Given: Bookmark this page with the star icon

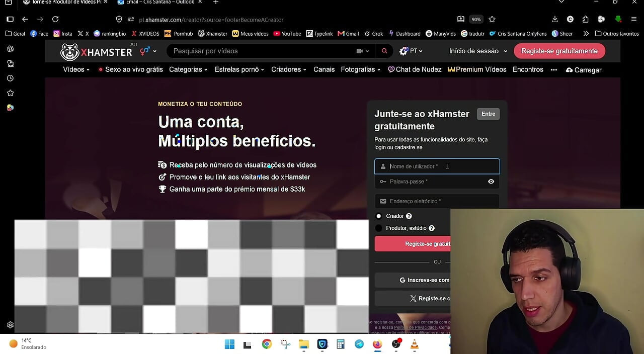Looking at the screenshot, I should click(492, 19).
